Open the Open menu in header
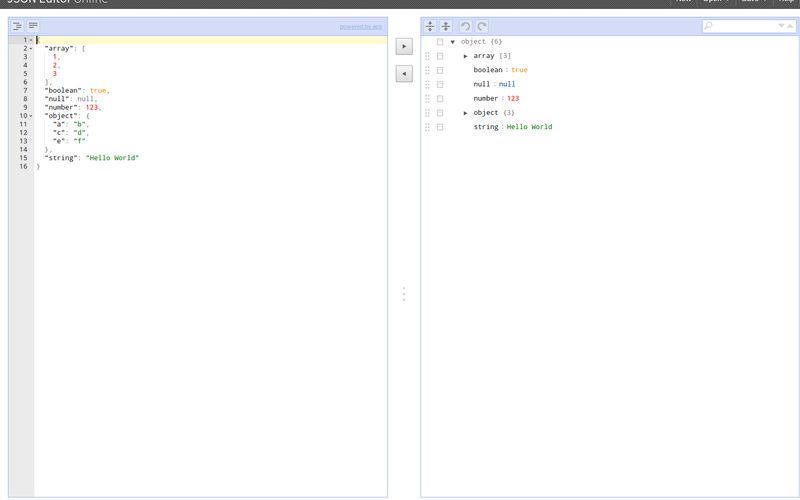The image size is (800, 500). click(716, 1)
